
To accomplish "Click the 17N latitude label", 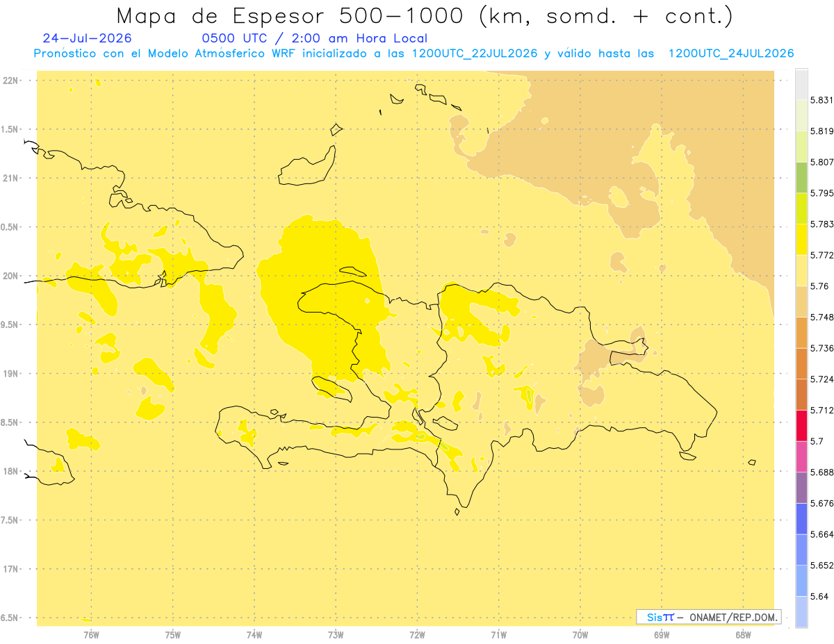I will (x=11, y=569).
